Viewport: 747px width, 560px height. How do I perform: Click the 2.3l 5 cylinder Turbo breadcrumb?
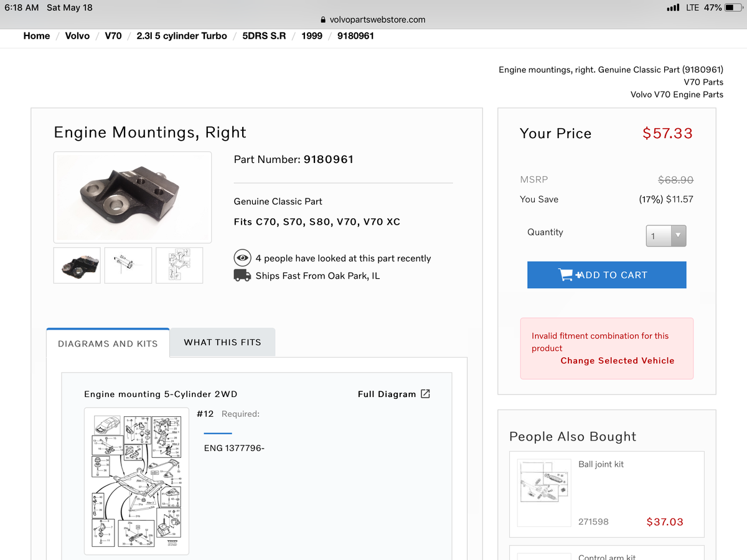pos(182,35)
